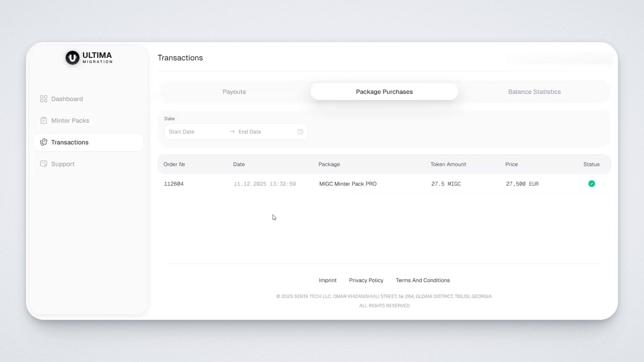Click the Dashboard grid icon
The width and height of the screenshot is (644, 362).
tap(44, 99)
